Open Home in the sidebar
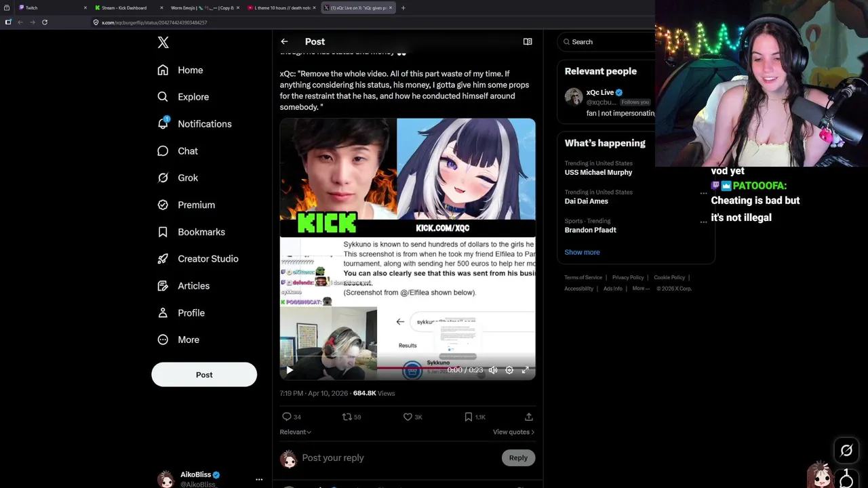The width and height of the screenshot is (868, 488). click(x=180, y=70)
